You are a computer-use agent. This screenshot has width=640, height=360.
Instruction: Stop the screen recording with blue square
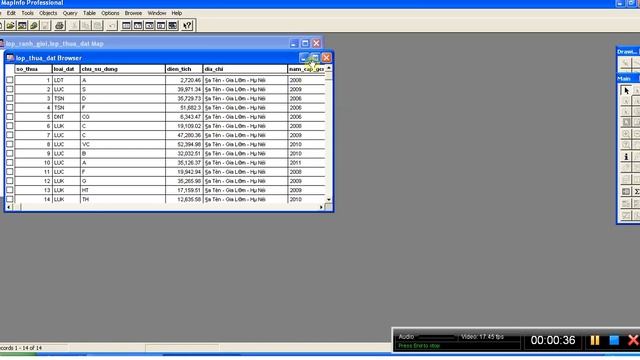point(614,340)
